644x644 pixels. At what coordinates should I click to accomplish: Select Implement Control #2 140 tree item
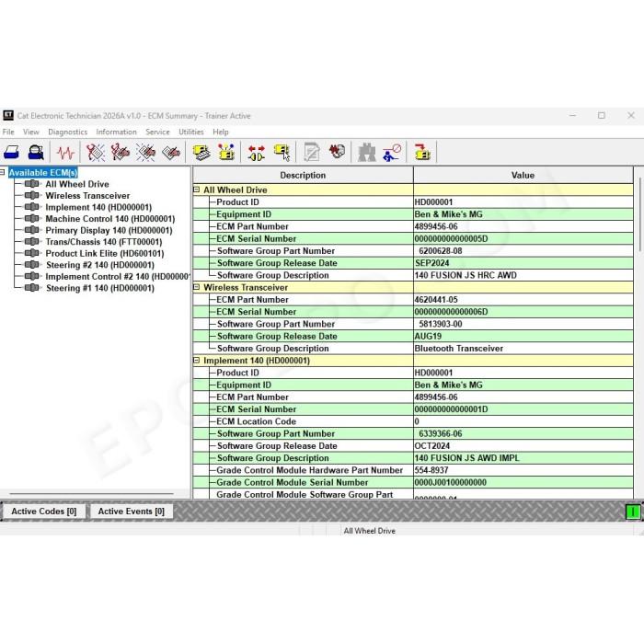click(118, 276)
